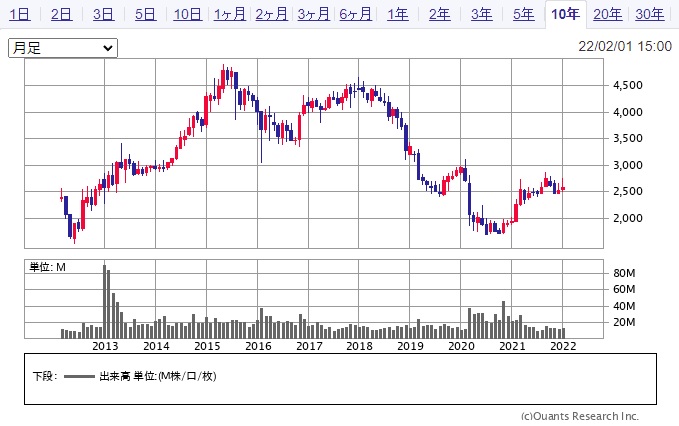The height and width of the screenshot is (426, 679).
Task: Open the 30年 chart range
Action: [650, 14]
